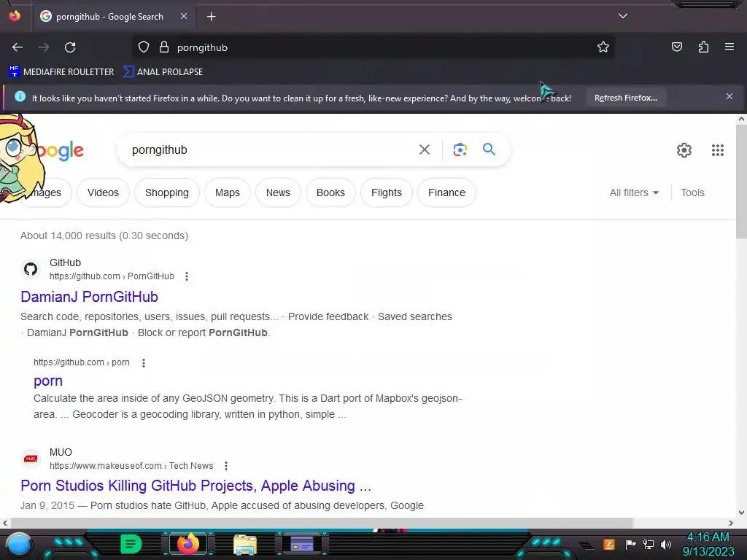Close the porngithub Google Search tab

click(x=184, y=16)
